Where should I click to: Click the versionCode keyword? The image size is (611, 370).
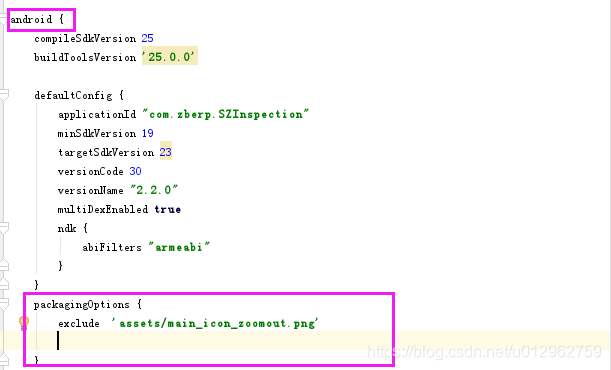pyautogui.click(x=90, y=171)
